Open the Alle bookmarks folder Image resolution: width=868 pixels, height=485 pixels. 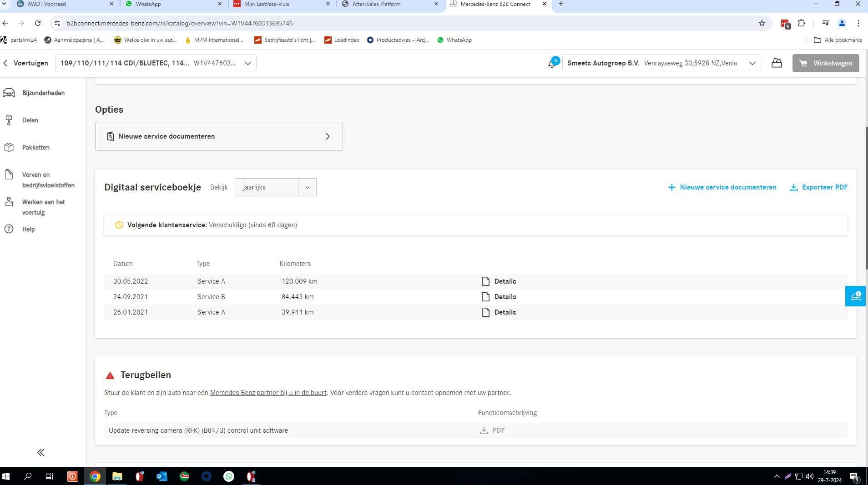click(x=838, y=40)
